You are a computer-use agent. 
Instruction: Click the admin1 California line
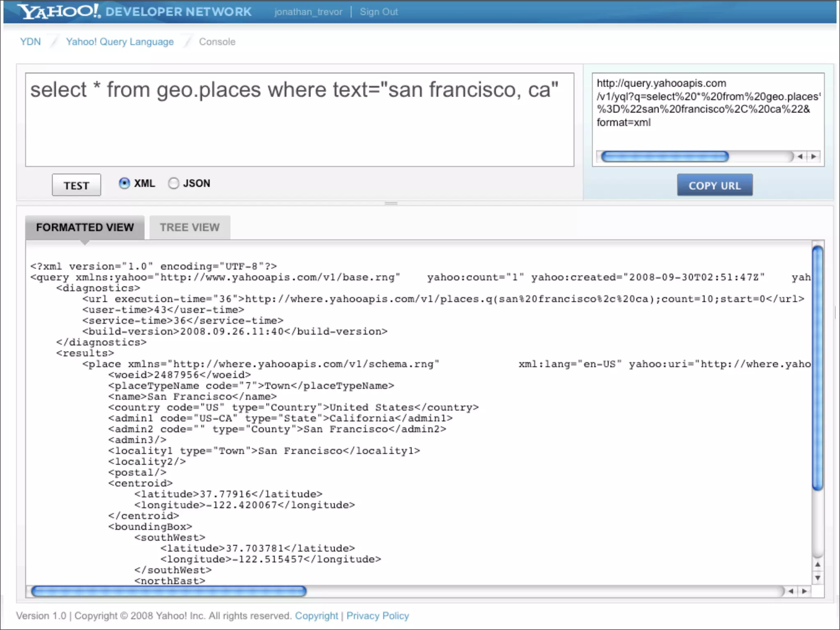click(x=280, y=418)
